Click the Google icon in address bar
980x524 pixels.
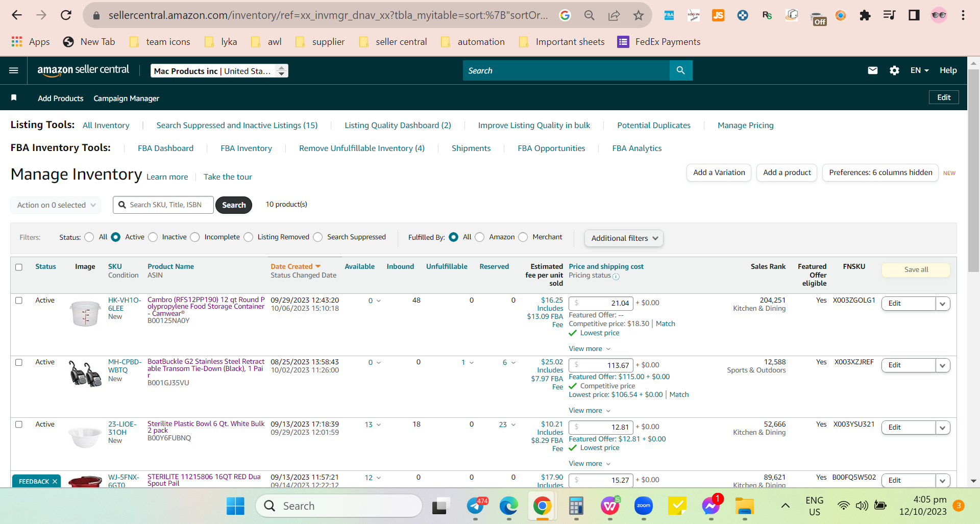pos(565,15)
